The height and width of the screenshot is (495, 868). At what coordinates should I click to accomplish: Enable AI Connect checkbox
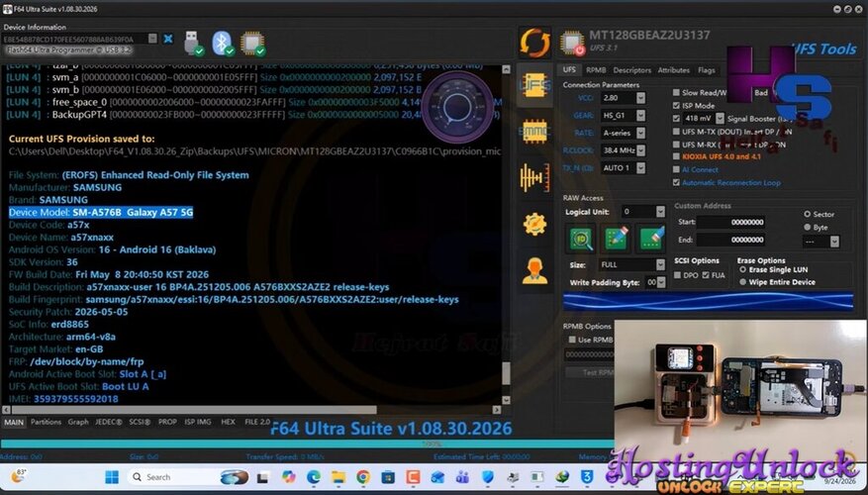pos(676,169)
